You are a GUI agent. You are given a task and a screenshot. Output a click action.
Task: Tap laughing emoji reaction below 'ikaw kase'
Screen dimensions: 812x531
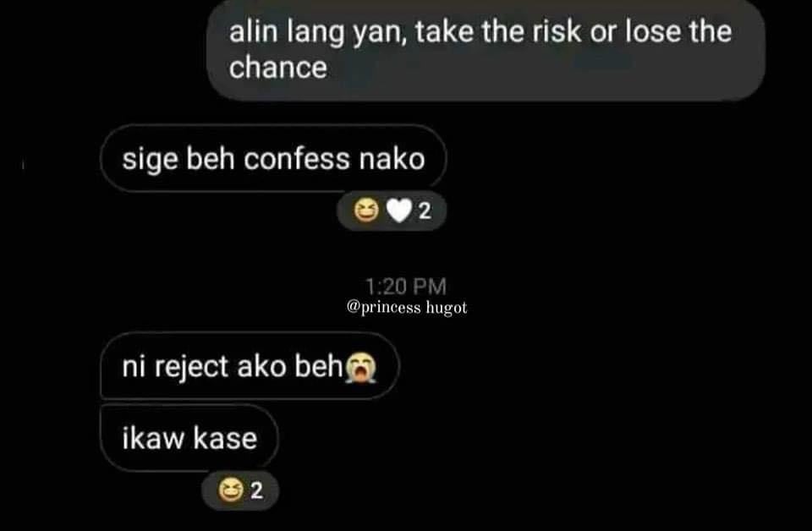point(230,490)
